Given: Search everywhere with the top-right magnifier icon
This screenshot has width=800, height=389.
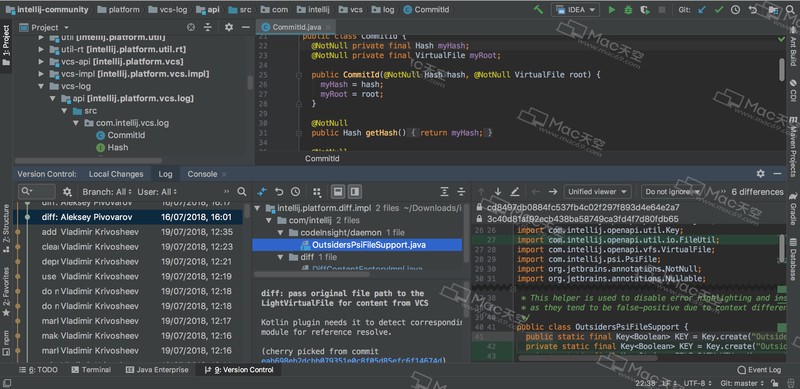Looking at the screenshot, I should [790, 10].
